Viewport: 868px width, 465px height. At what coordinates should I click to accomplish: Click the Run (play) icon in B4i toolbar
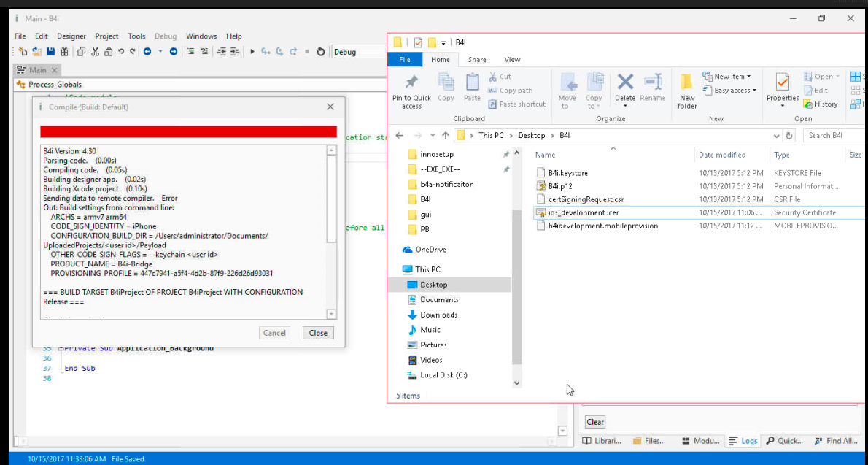point(252,52)
